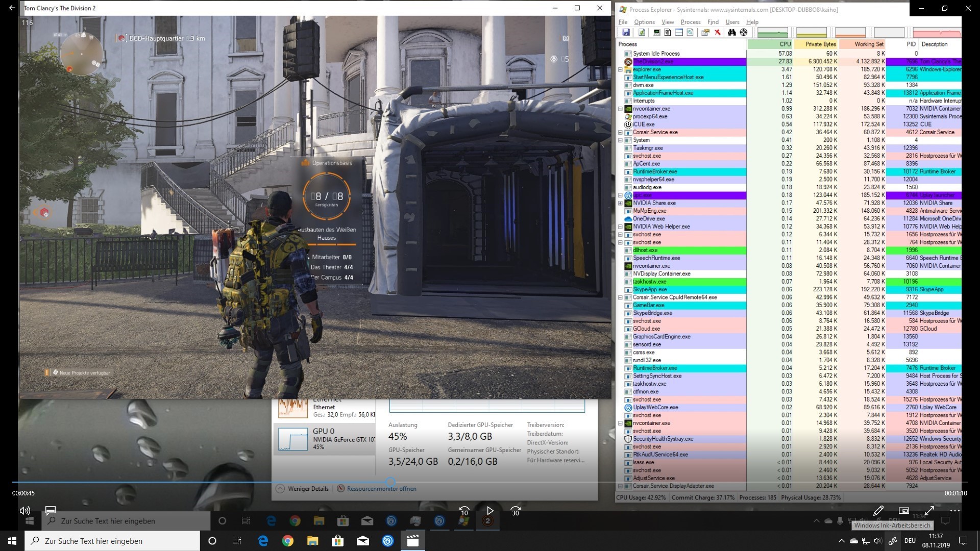Viewport: 980px width, 551px height.
Task: Click the DLL/handle view toolbar icon
Action: (690, 33)
